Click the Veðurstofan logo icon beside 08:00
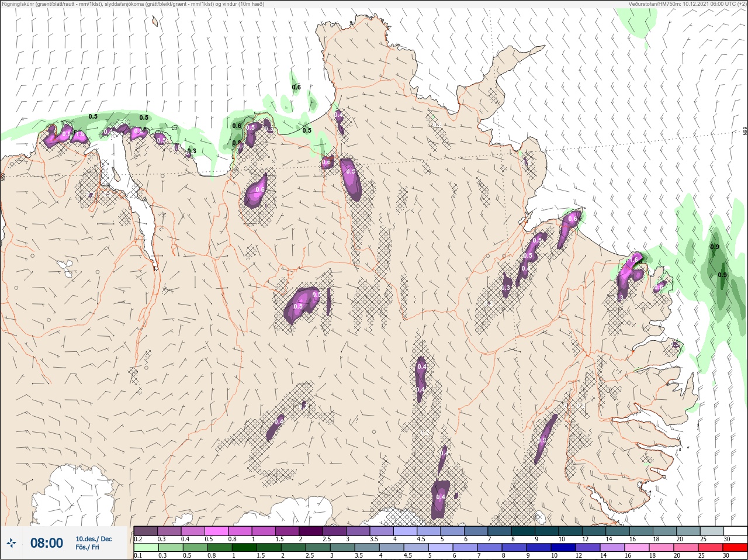This screenshot has width=748, height=560. tap(11, 543)
